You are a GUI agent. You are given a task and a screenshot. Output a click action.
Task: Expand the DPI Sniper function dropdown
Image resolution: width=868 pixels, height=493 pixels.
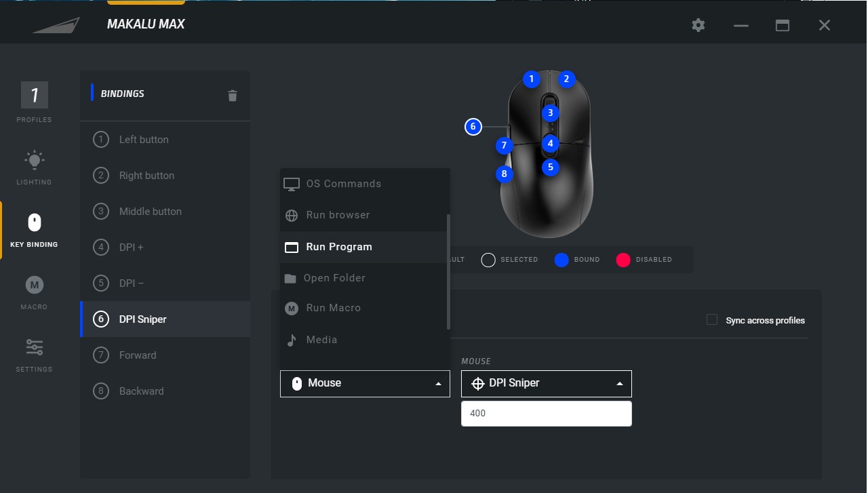tap(547, 383)
